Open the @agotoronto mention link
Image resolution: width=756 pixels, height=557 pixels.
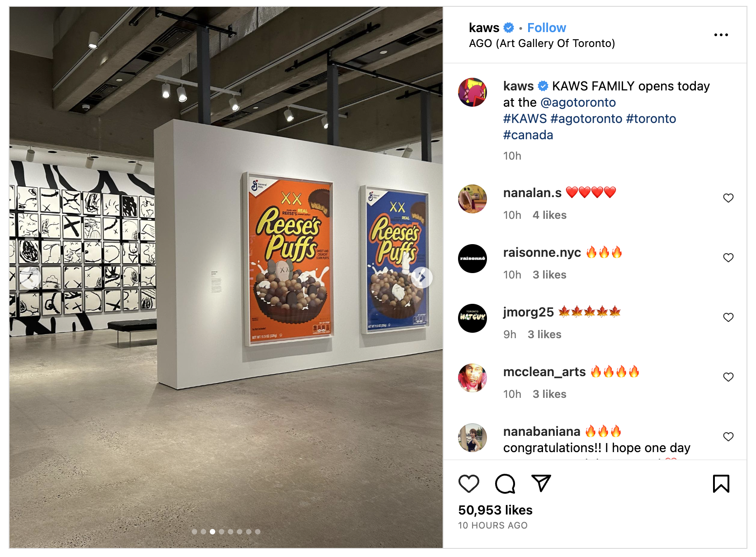pyautogui.click(x=578, y=103)
